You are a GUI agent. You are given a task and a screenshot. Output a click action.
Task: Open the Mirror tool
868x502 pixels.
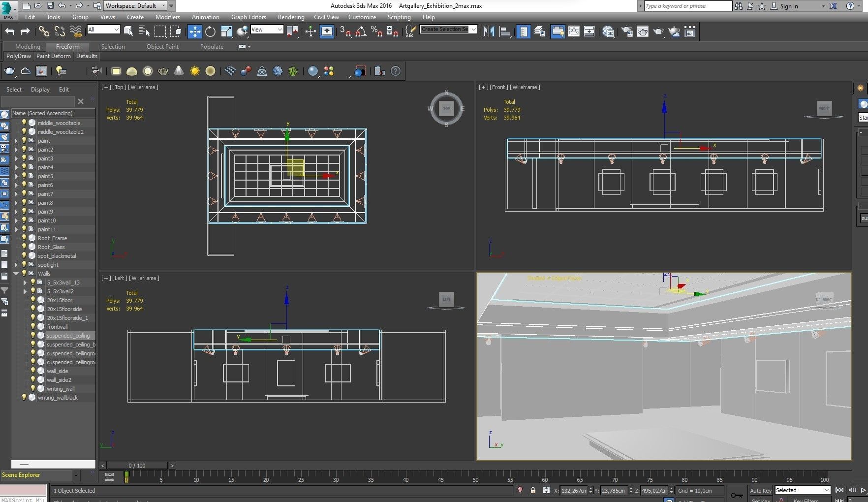tap(489, 31)
